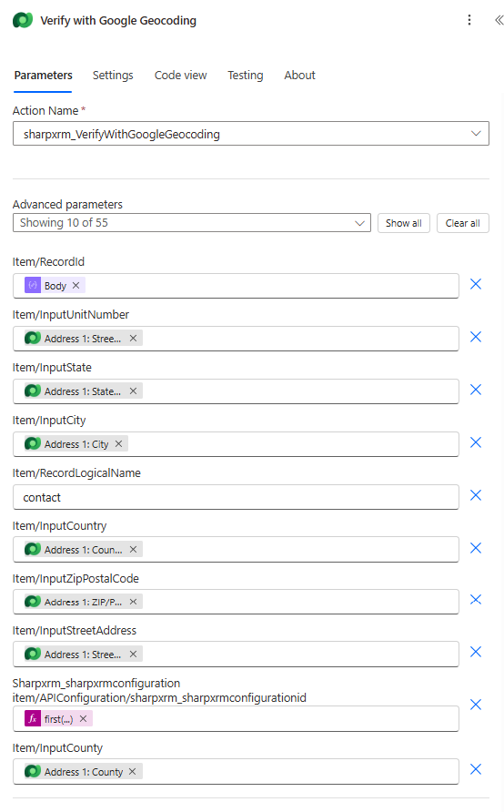Open the Action Name dropdown

pyautogui.click(x=251, y=134)
